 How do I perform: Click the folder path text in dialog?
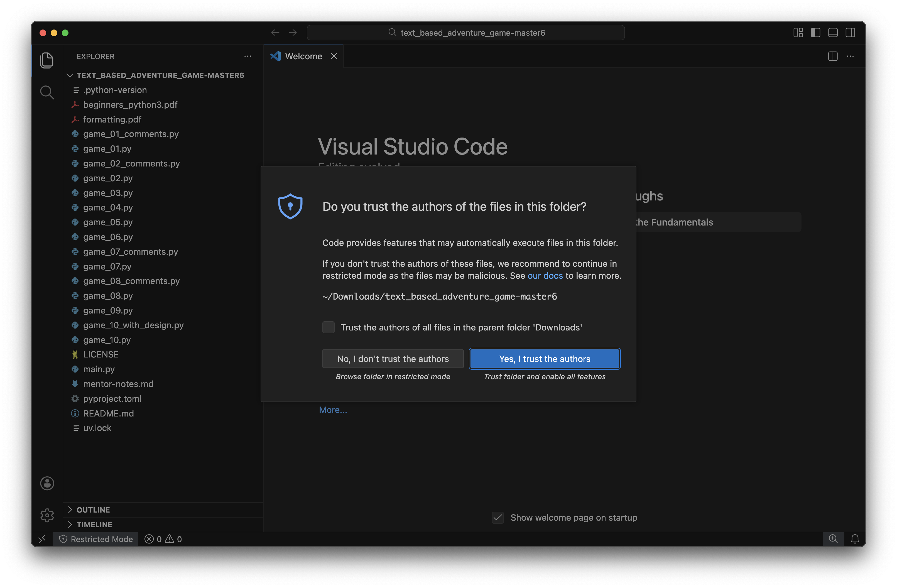[x=440, y=297]
